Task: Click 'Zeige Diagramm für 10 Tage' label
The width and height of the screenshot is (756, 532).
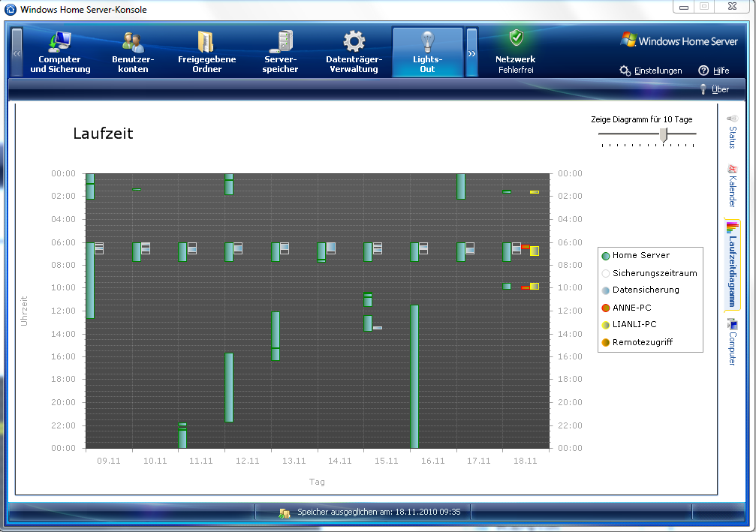Action: point(642,119)
